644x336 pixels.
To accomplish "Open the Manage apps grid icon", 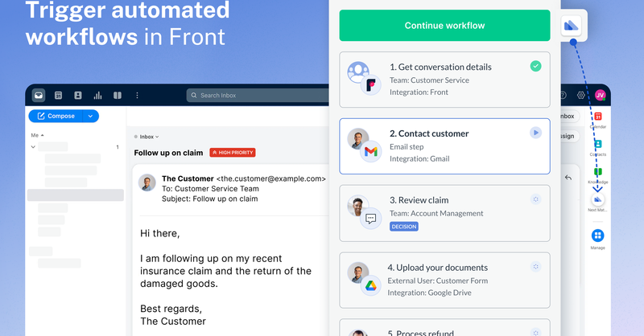I will (597, 236).
